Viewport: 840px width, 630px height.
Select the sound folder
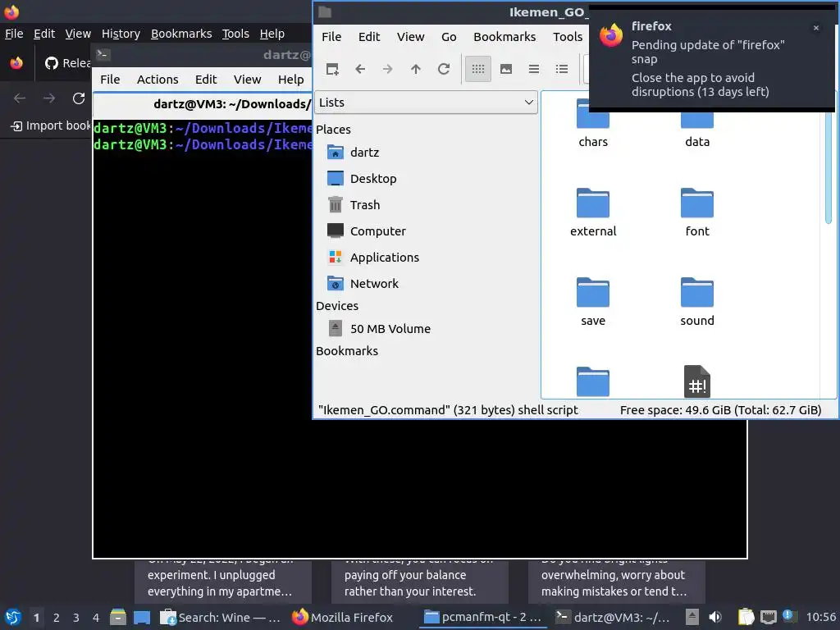coord(697,302)
